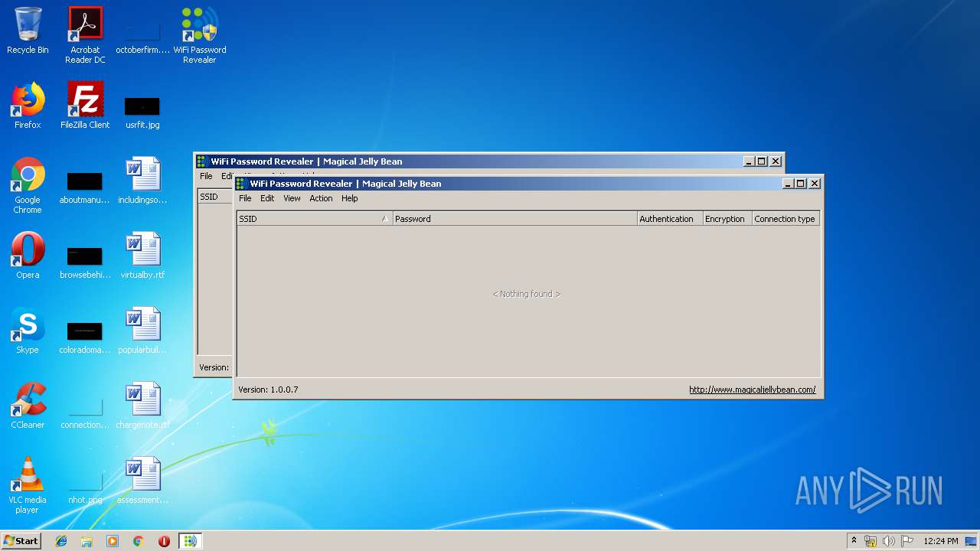Open the File menu in front window
This screenshot has height=551, width=980.
pyautogui.click(x=245, y=198)
